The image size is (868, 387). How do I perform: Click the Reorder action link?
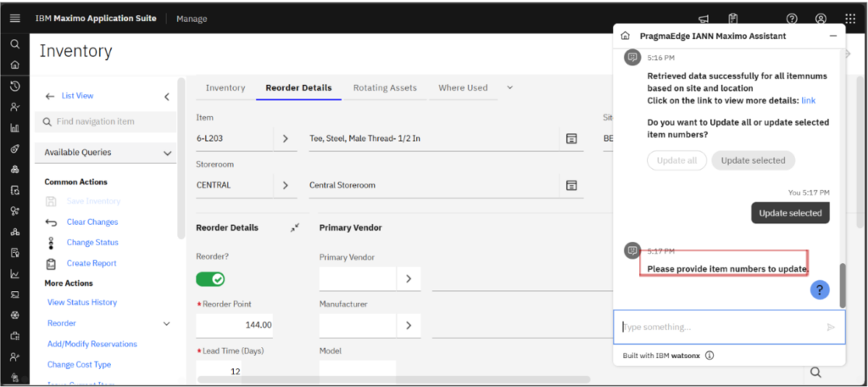point(62,322)
